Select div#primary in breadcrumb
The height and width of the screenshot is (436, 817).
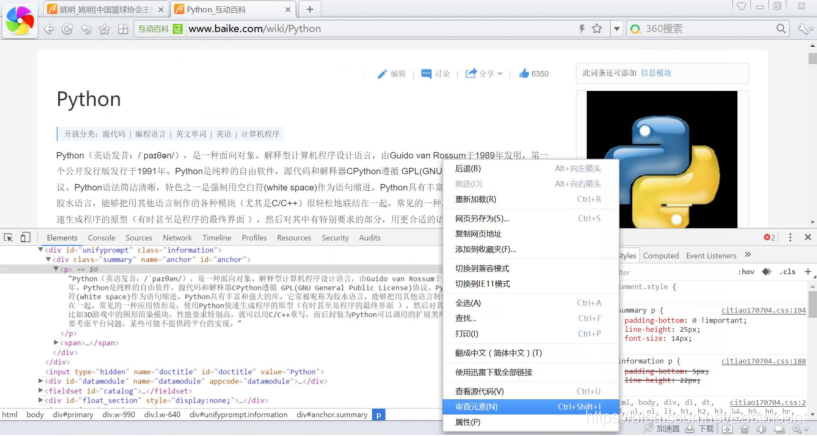[73, 415]
